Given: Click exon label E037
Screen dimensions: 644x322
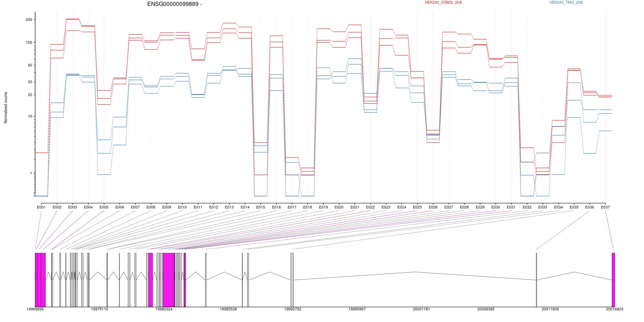Looking at the screenshot, I should [605, 207].
